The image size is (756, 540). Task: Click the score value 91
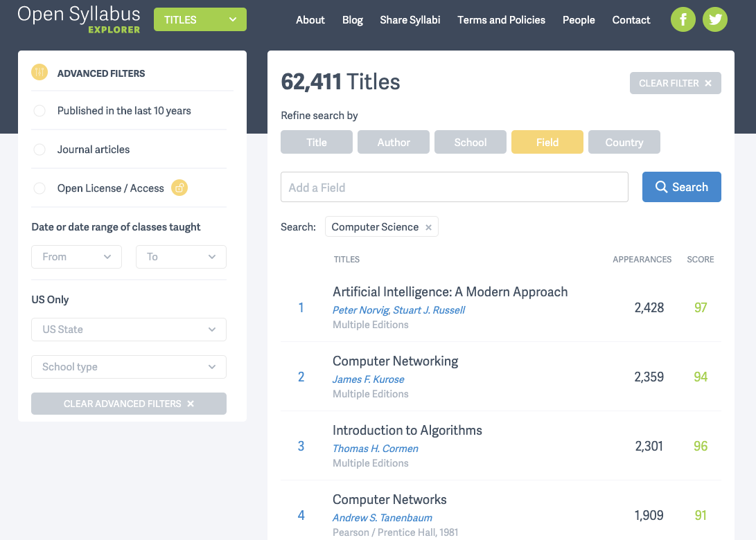(x=701, y=516)
